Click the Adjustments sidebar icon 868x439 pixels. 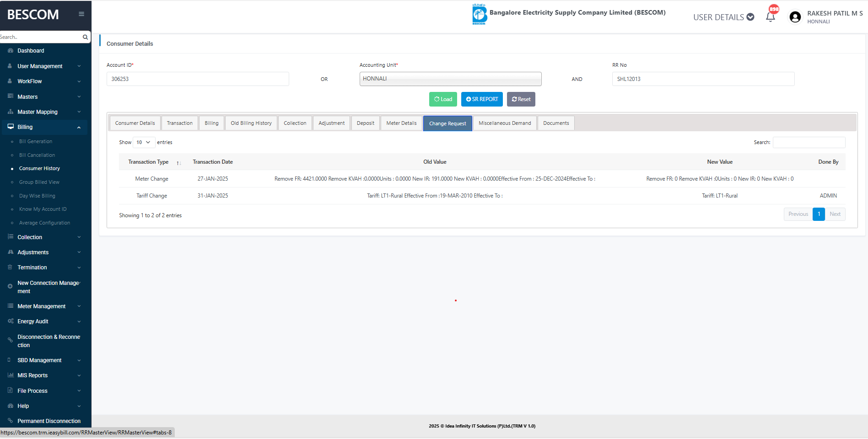tap(10, 252)
